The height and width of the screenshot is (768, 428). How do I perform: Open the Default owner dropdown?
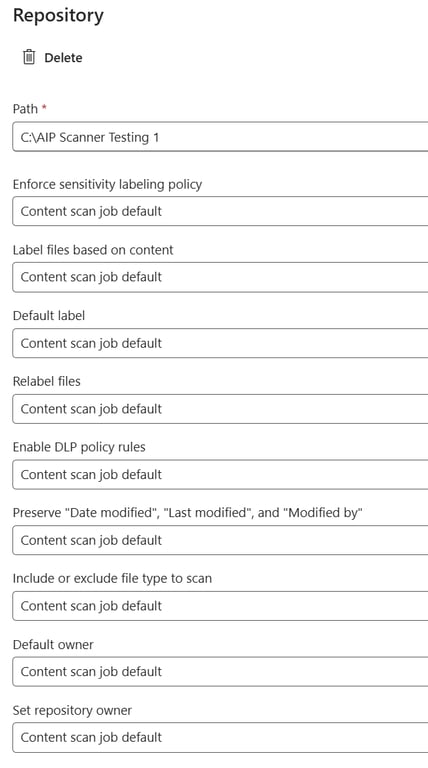[x=220, y=671]
